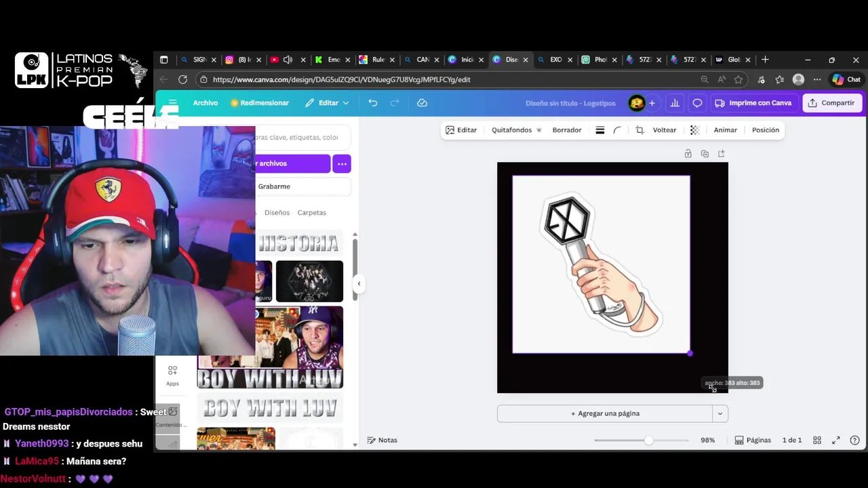The height and width of the screenshot is (488, 868).
Task: Select the Crop tool icon
Action: pos(639,130)
